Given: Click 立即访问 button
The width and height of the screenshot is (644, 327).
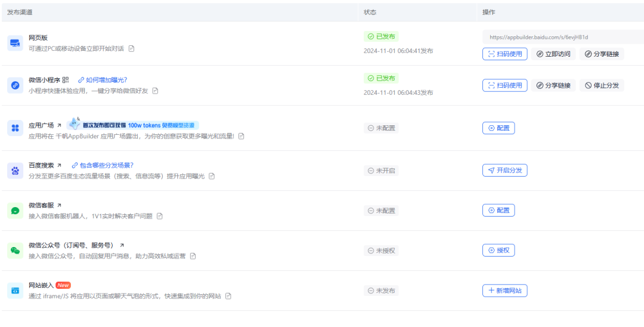Looking at the screenshot, I should 553,54.
